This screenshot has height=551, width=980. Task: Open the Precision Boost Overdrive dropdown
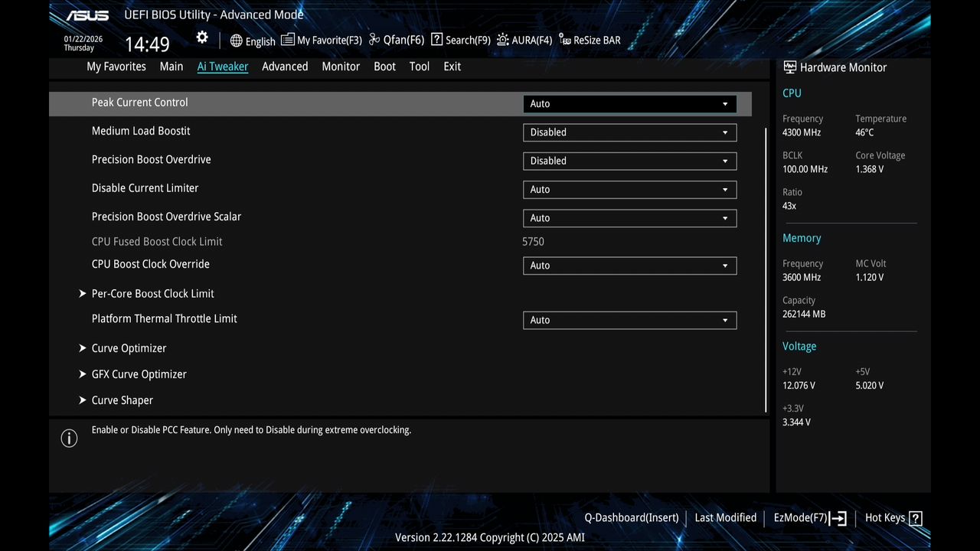click(x=629, y=161)
